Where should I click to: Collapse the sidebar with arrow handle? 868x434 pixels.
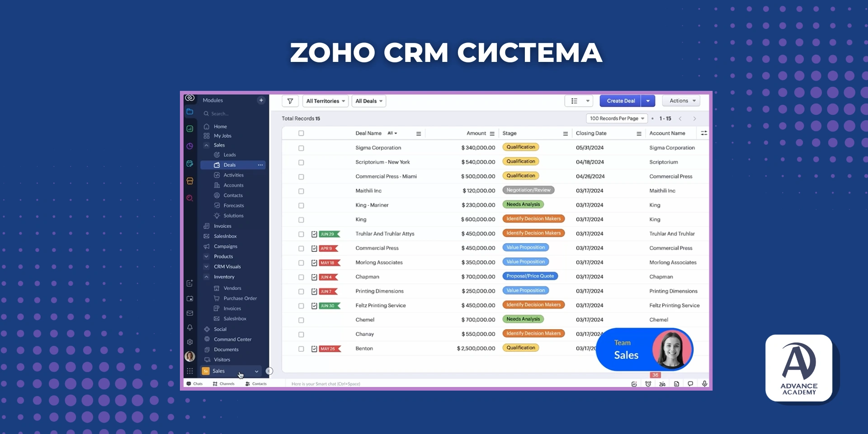[x=269, y=371]
